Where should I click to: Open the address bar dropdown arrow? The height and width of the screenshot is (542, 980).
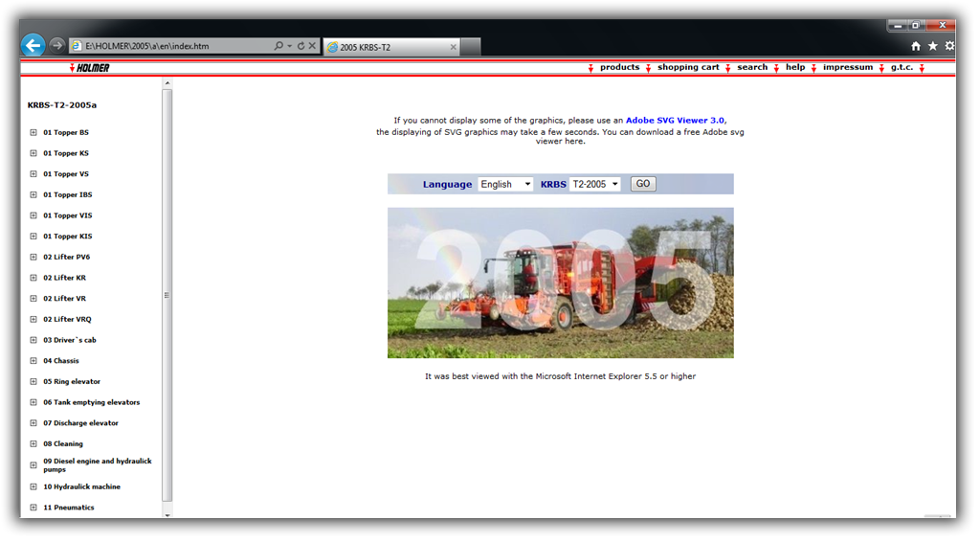[289, 46]
